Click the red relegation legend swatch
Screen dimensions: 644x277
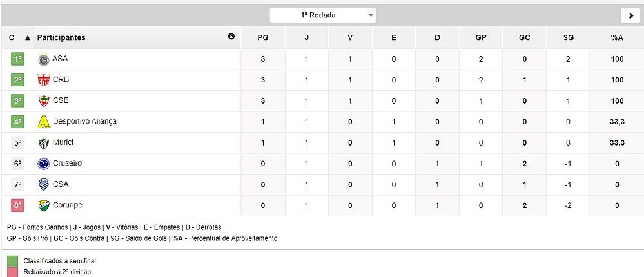[12, 272]
